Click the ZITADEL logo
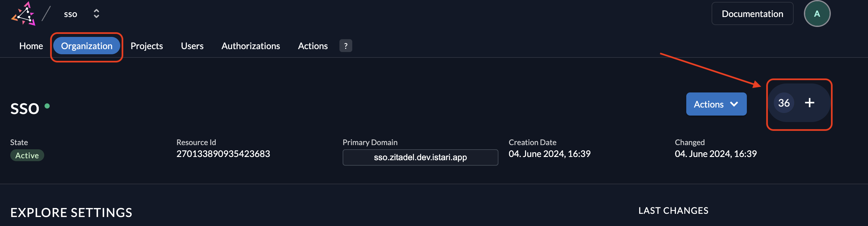Image resolution: width=868 pixels, height=226 pixels. coord(23,14)
